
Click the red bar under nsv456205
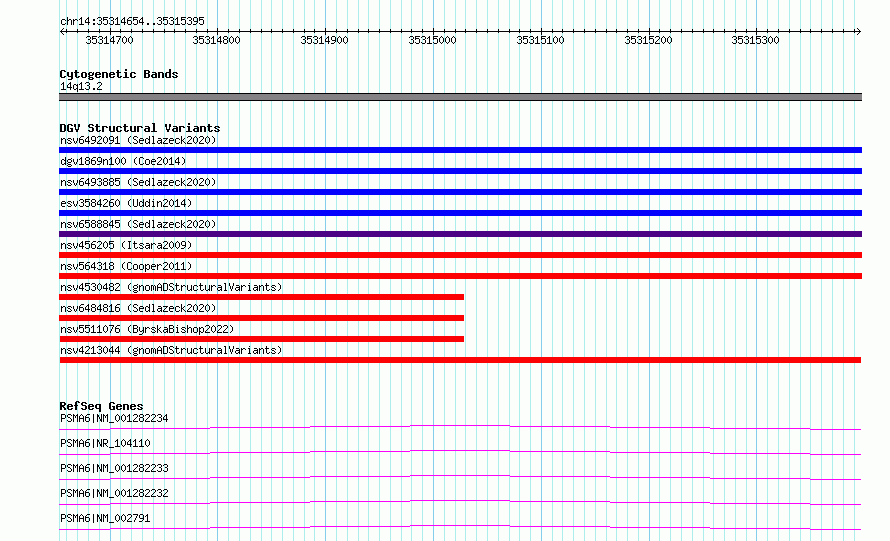pos(460,255)
